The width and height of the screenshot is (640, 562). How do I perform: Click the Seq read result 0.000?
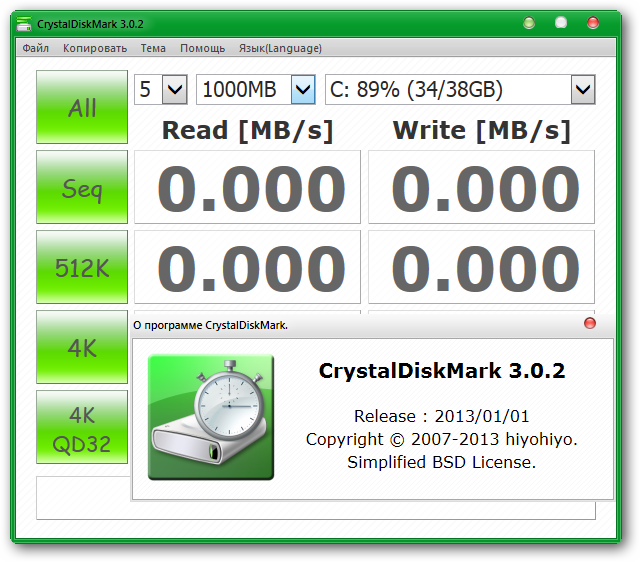tap(247, 187)
